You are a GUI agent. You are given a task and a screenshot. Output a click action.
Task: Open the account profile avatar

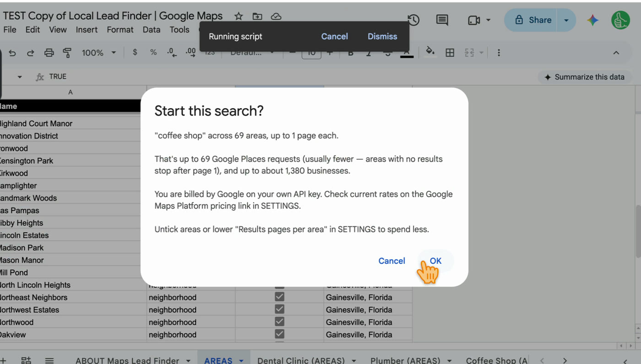tap(620, 20)
